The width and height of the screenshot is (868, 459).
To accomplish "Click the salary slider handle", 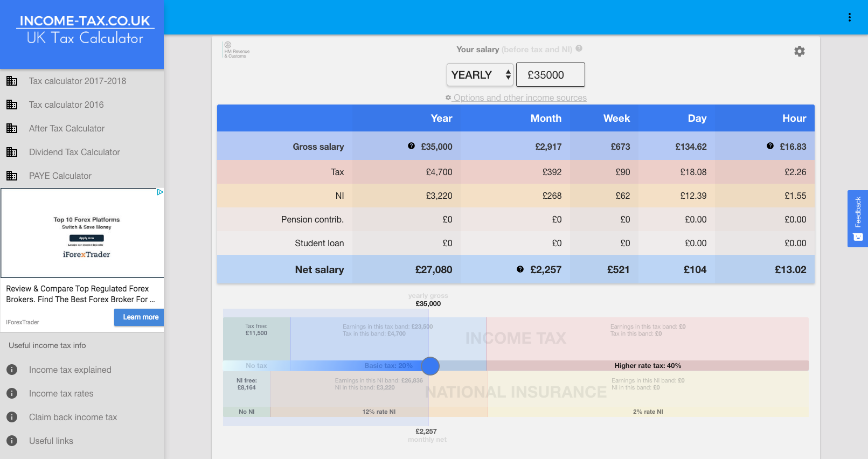I will pyautogui.click(x=430, y=366).
